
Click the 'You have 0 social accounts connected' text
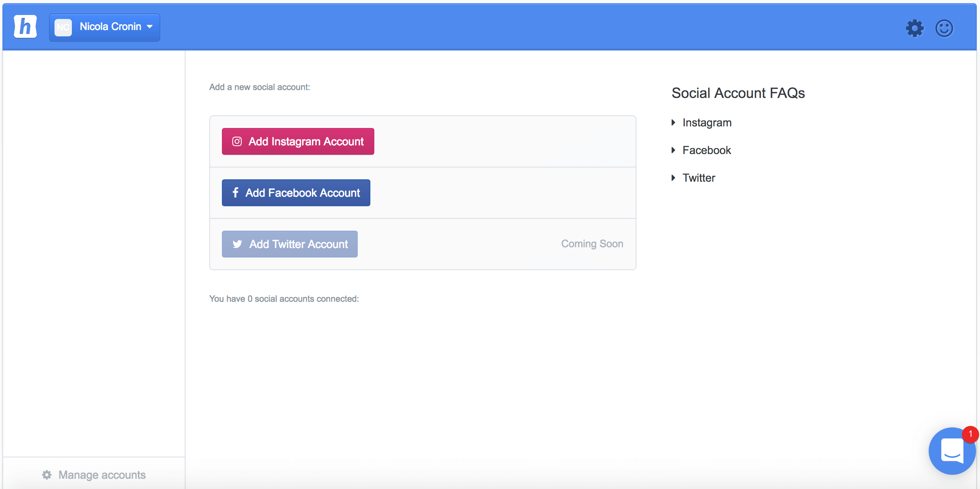pos(284,299)
